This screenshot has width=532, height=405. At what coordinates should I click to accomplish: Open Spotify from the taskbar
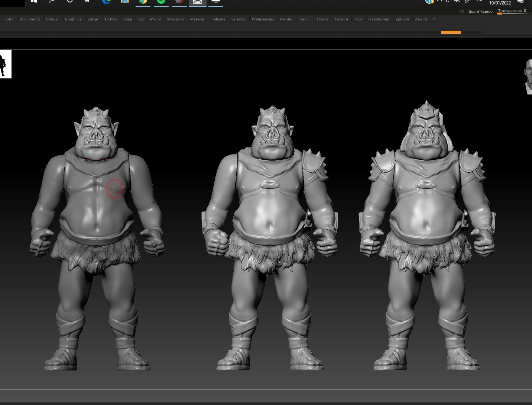click(161, 2)
